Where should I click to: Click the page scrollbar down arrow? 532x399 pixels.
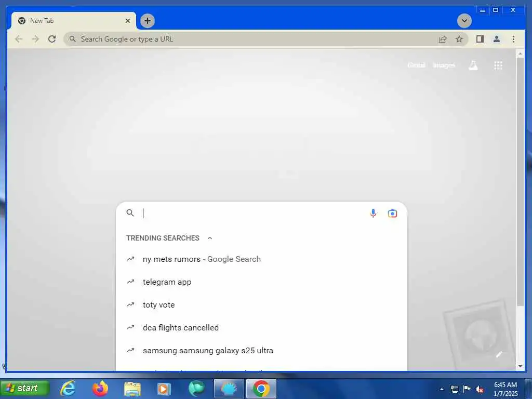coord(520,366)
